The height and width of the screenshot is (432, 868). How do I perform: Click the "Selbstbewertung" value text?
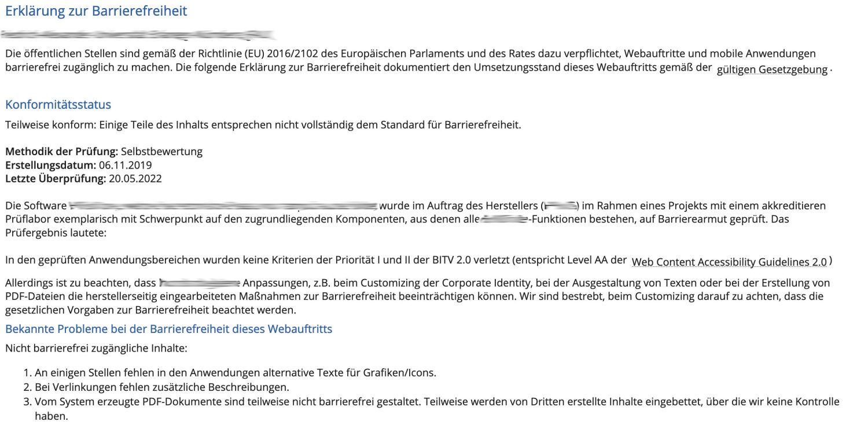[161, 152]
